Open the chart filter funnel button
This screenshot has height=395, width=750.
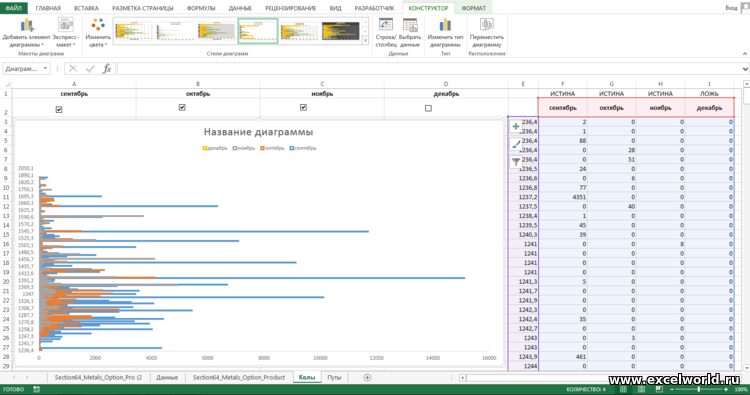point(516,162)
